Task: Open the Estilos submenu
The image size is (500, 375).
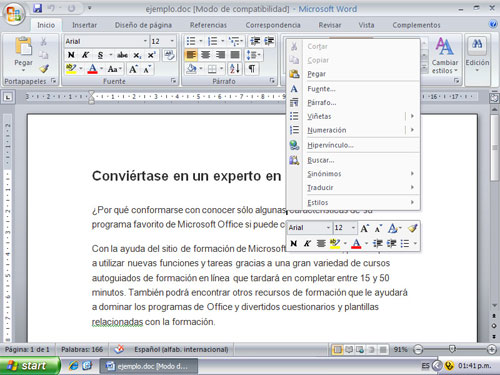Action: pos(353,202)
